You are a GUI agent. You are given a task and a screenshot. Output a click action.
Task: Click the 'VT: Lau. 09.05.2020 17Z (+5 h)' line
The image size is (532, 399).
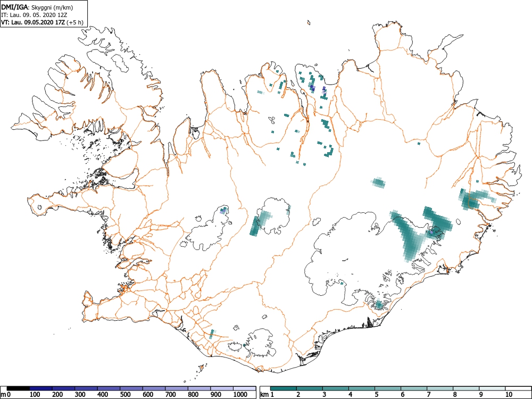[x=42, y=23]
